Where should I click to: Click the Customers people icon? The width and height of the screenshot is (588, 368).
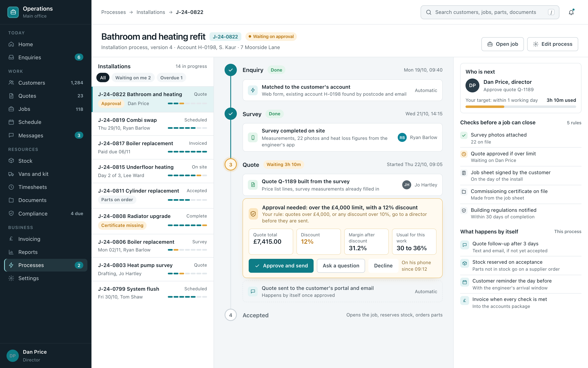(11, 83)
